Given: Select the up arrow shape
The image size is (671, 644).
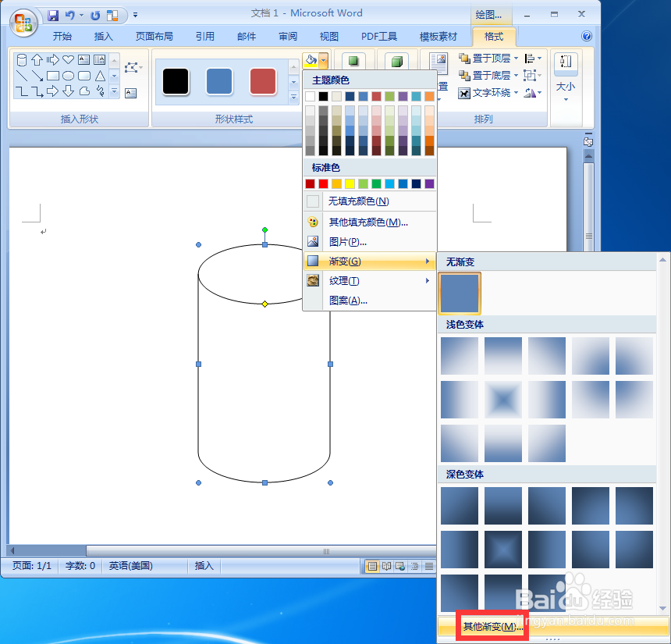Looking at the screenshot, I should click(37, 59).
